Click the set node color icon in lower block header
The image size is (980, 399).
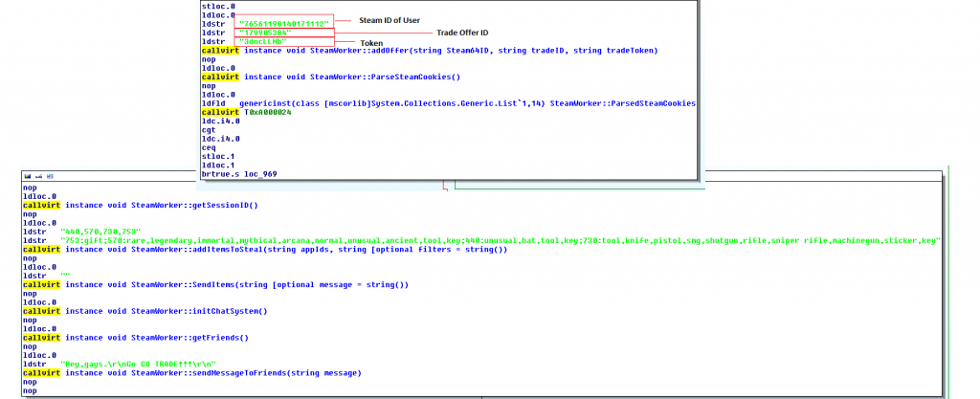[26, 177]
